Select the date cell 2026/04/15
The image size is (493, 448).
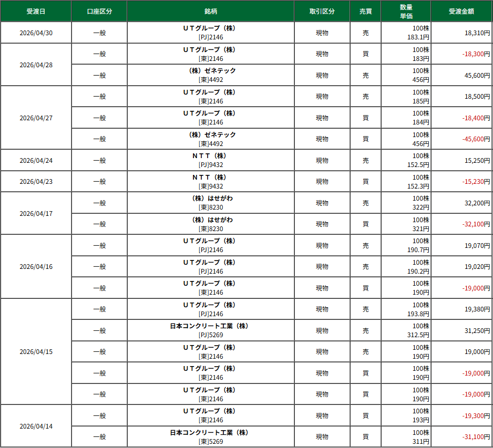(36, 351)
